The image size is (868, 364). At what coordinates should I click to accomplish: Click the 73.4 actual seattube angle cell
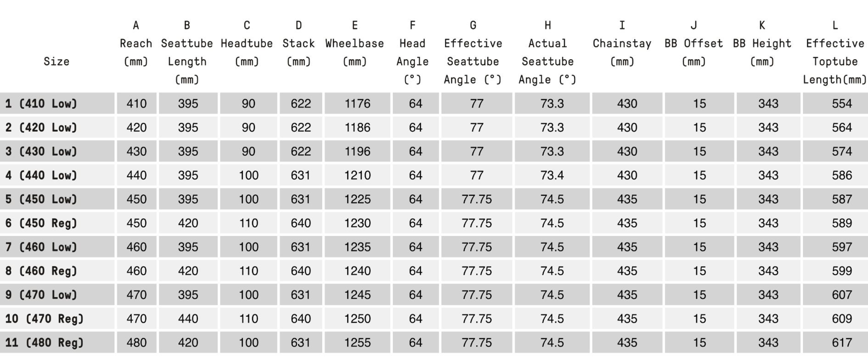click(552, 175)
